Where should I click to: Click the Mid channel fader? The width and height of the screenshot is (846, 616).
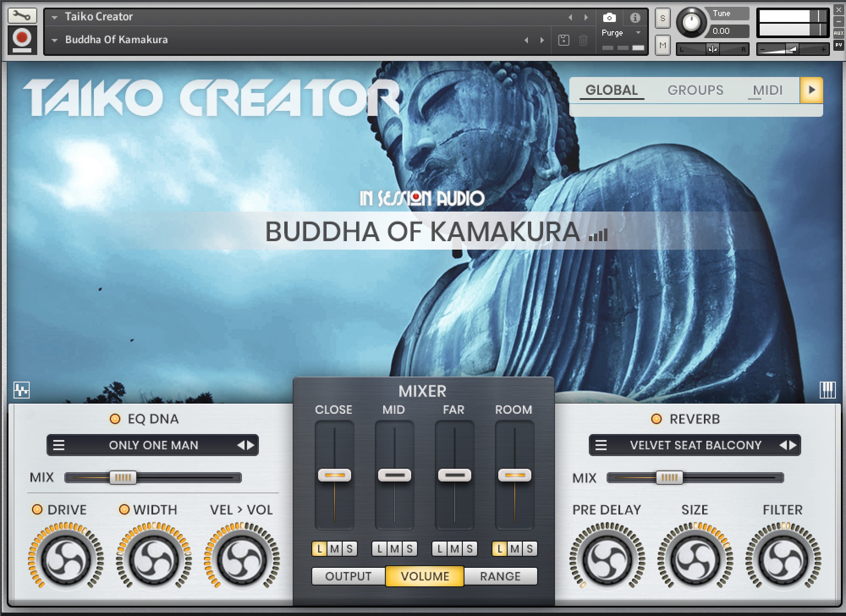pos(395,475)
